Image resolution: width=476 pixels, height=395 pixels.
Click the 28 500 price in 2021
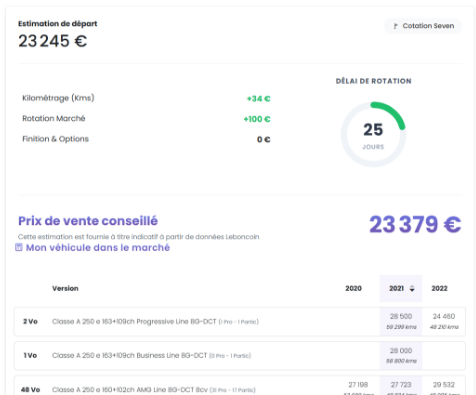(401, 316)
